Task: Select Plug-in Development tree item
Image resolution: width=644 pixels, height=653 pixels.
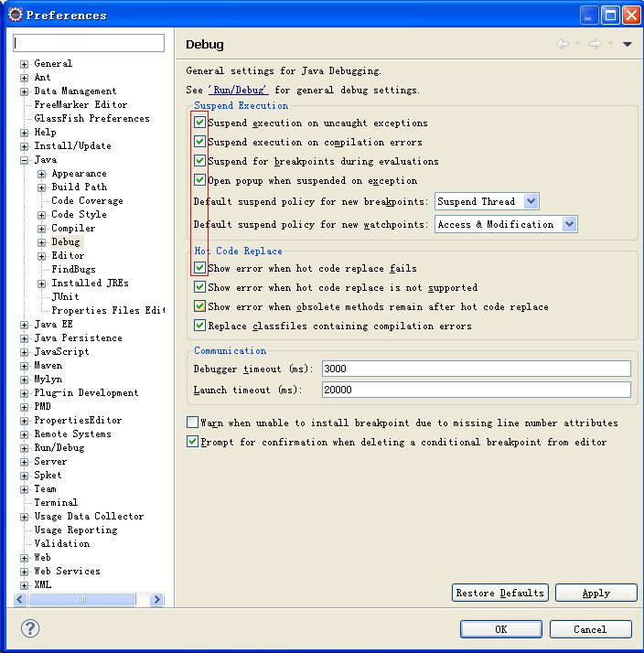Action: click(x=86, y=392)
